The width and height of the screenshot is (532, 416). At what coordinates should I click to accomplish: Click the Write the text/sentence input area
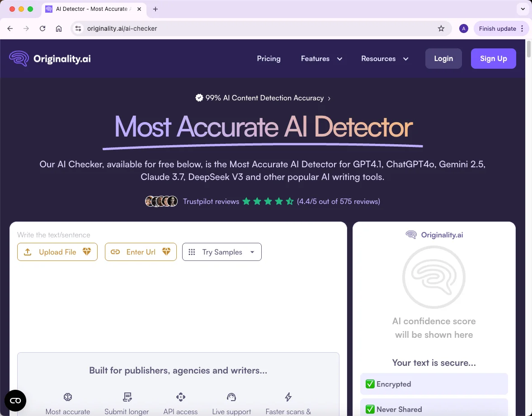178,235
